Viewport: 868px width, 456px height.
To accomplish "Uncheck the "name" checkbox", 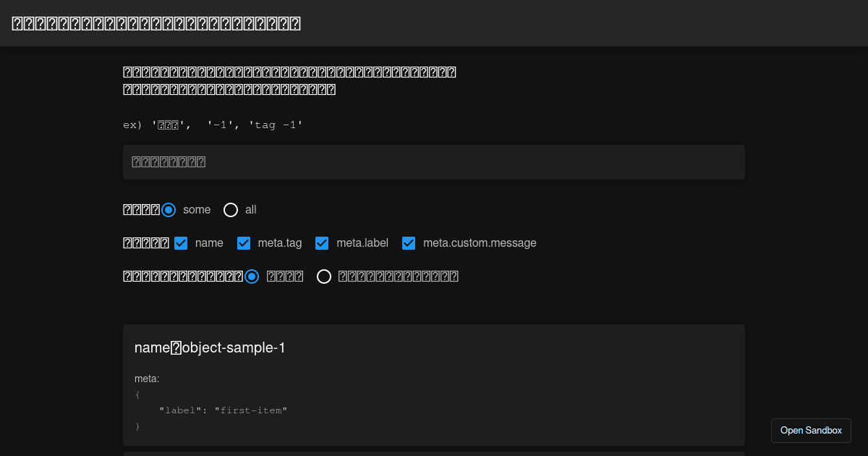I will pos(181,243).
